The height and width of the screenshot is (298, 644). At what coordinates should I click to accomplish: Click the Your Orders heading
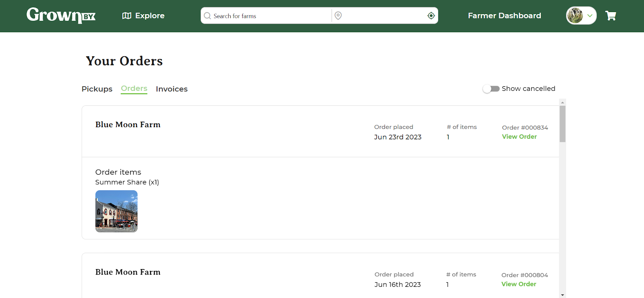(x=124, y=61)
